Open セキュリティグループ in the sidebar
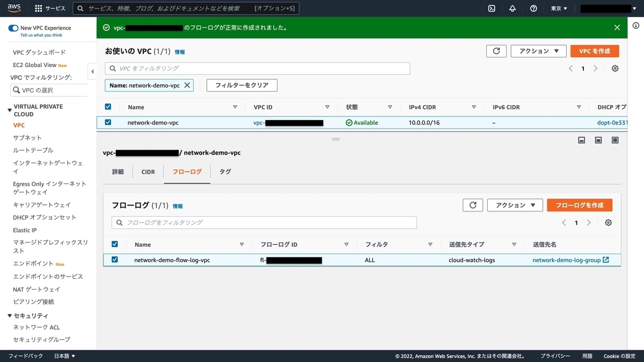The width and height of the screenshot is (644, 362). pyautogui.click(x=41, y=339)
